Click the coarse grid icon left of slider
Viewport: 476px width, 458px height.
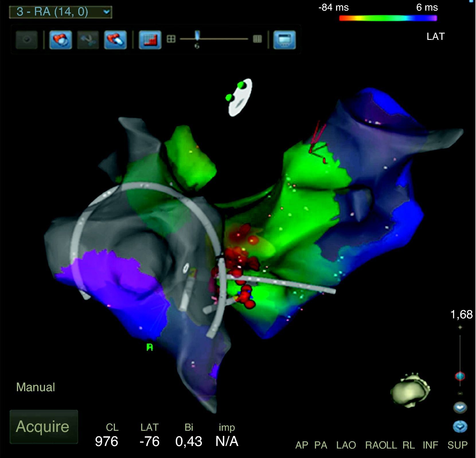point(171,39)
